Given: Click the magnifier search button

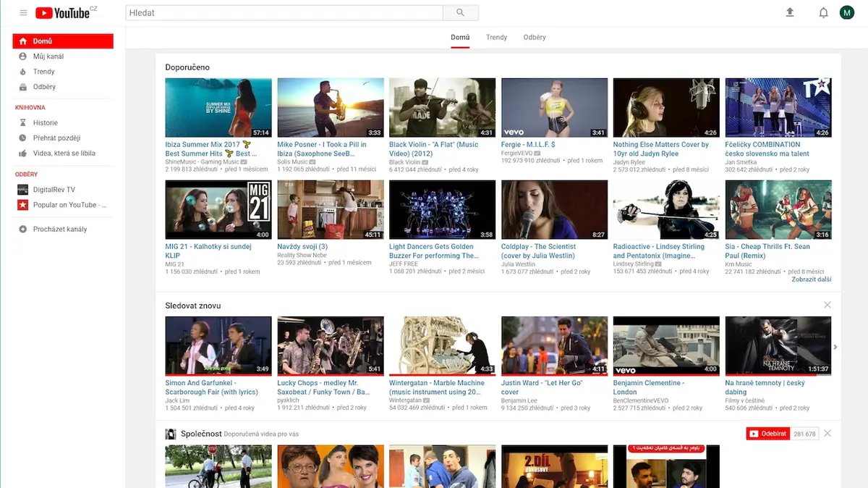Looking at the screenshot, I should [460, 13].
